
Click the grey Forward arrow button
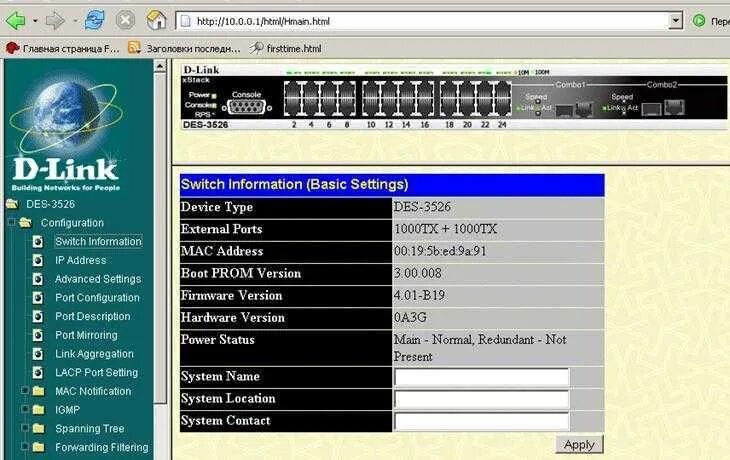[x=55, y=21]
